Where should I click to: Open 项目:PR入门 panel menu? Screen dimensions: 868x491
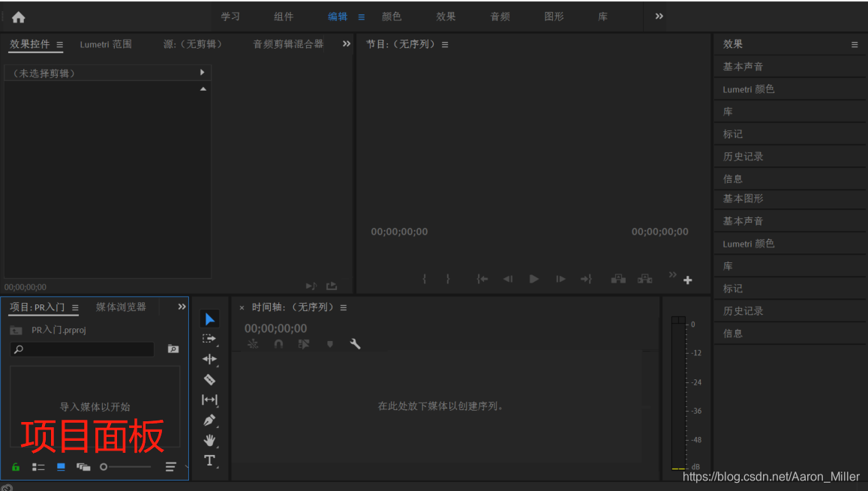tap(75, 308)
